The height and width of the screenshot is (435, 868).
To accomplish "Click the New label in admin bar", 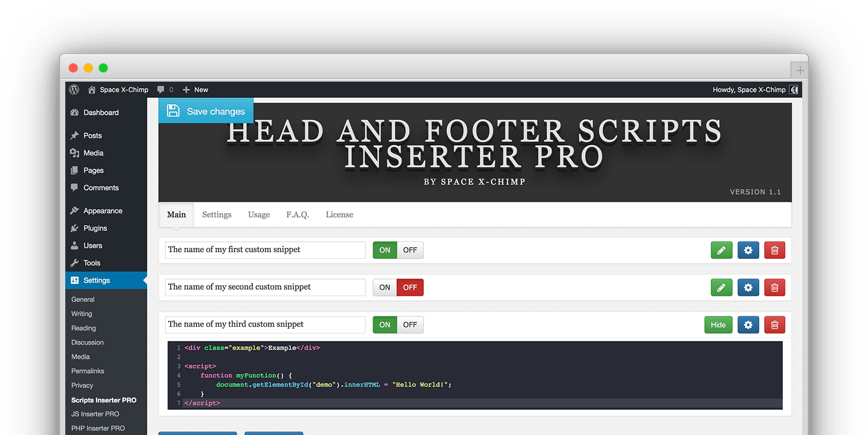I will (201, 90).
